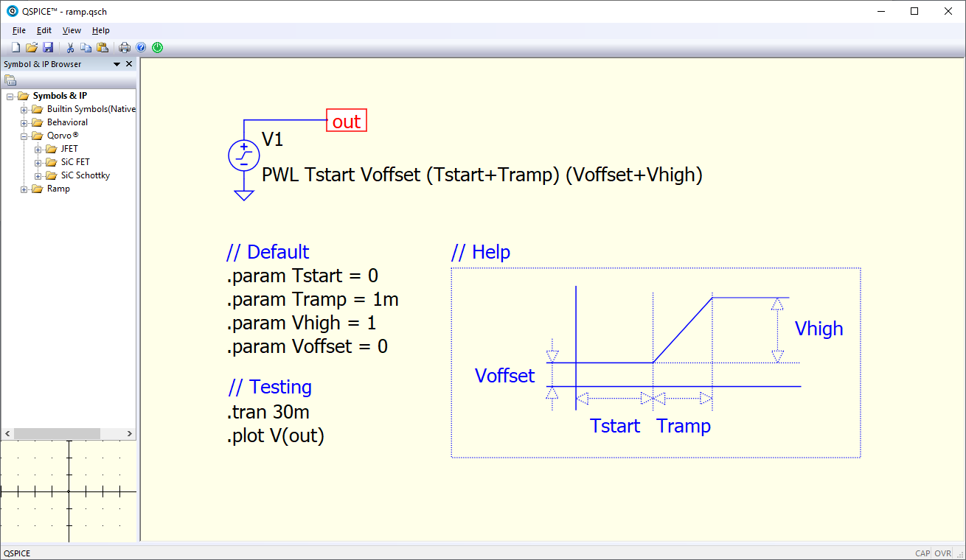This screenshot has width=966, height=560.
Task: Click the tree horizontal scrollbar thumb
Action: click(57, 433)
